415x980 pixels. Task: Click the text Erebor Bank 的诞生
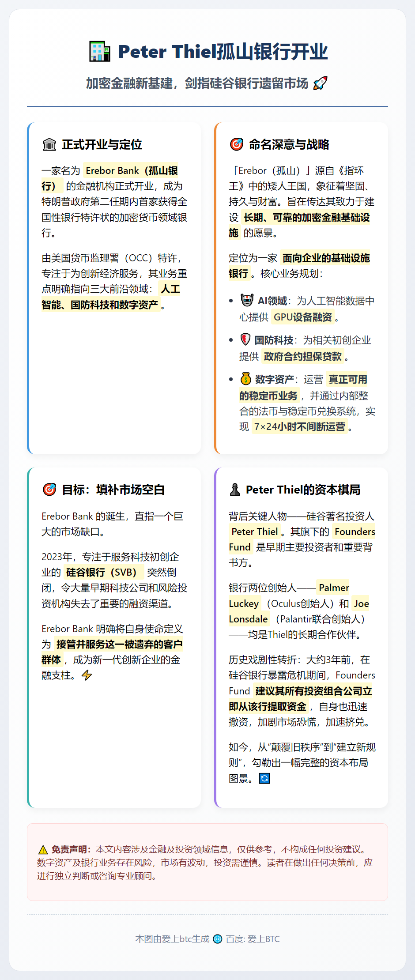[83, 516]
